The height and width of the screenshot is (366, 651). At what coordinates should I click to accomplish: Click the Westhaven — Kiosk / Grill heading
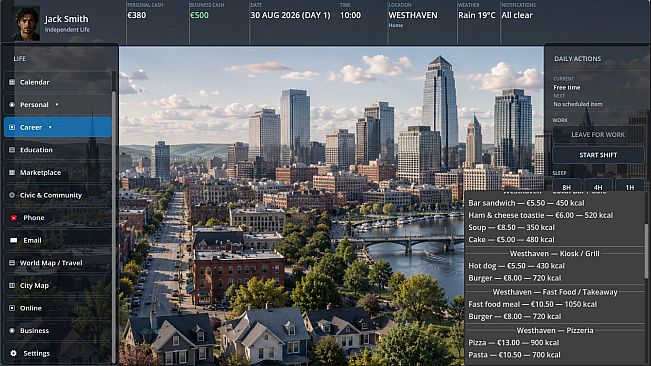[554, 254]
